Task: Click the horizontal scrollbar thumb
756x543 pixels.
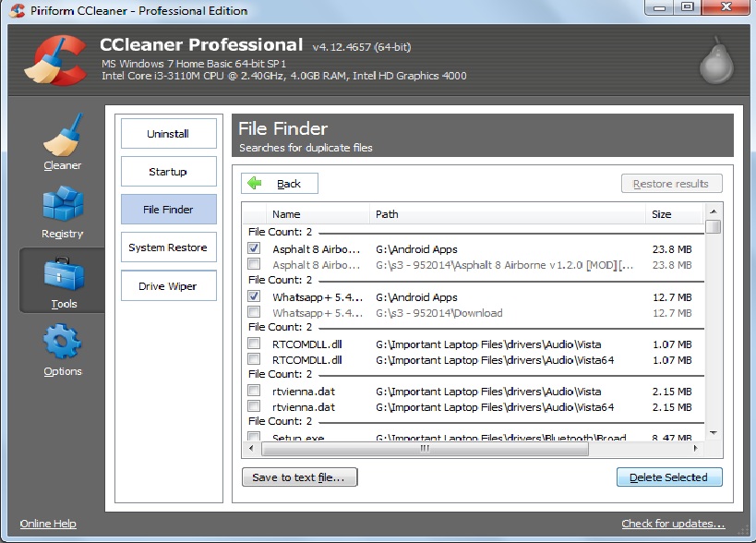Action: [x=425, y=449]
